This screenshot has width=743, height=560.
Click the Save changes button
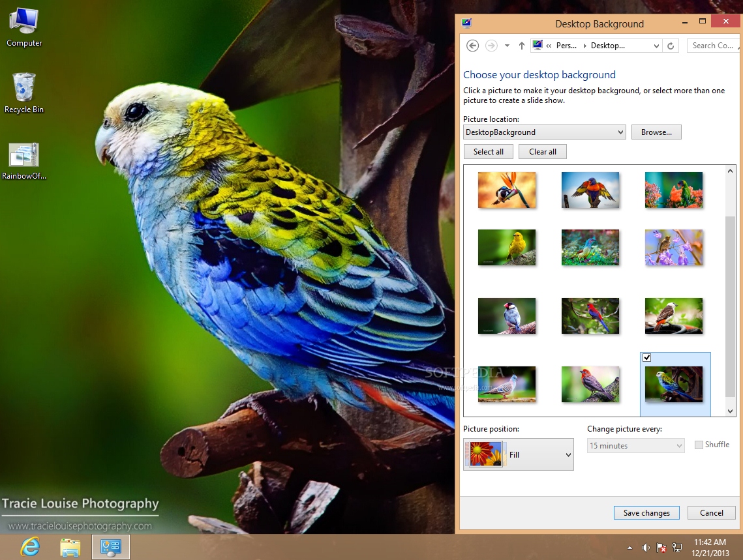pyautogui.click(x=646, y=512)
